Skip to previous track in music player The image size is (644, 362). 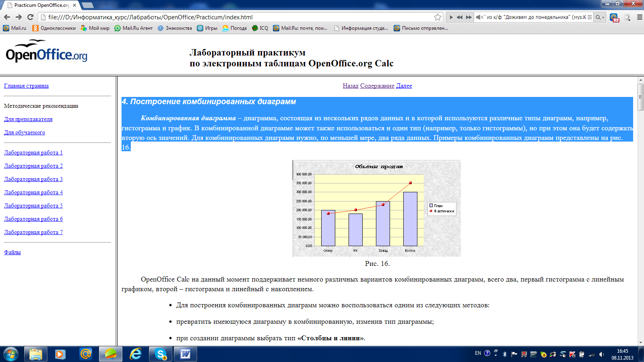(460, 17)
